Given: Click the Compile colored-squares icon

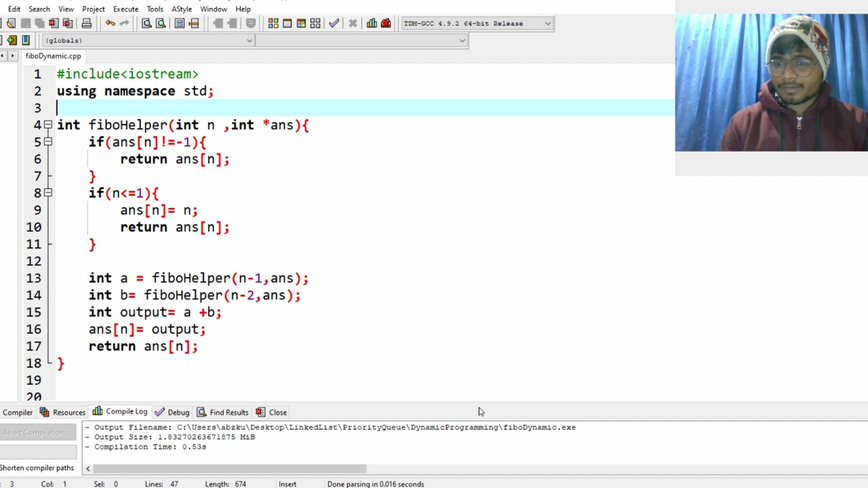Looking at the screenshot, I should pos(273,23).
